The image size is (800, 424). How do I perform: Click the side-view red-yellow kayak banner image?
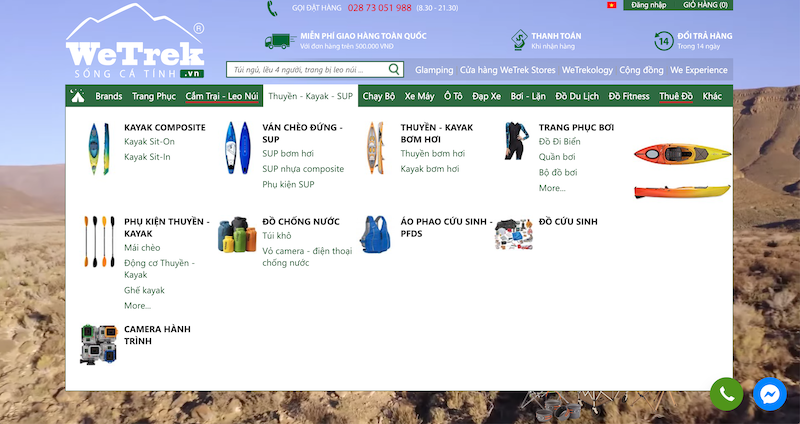(682, 191)
